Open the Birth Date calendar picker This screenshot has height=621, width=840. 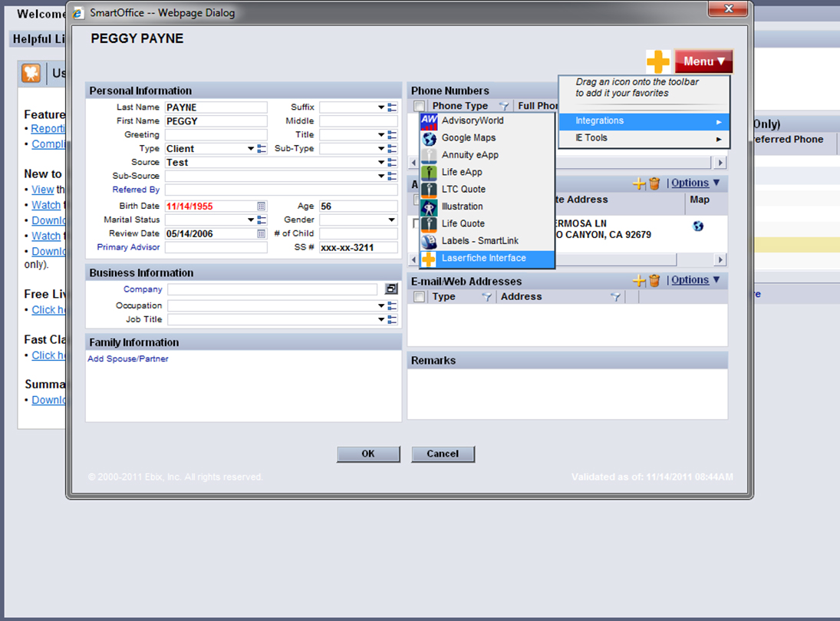(261, 206)
